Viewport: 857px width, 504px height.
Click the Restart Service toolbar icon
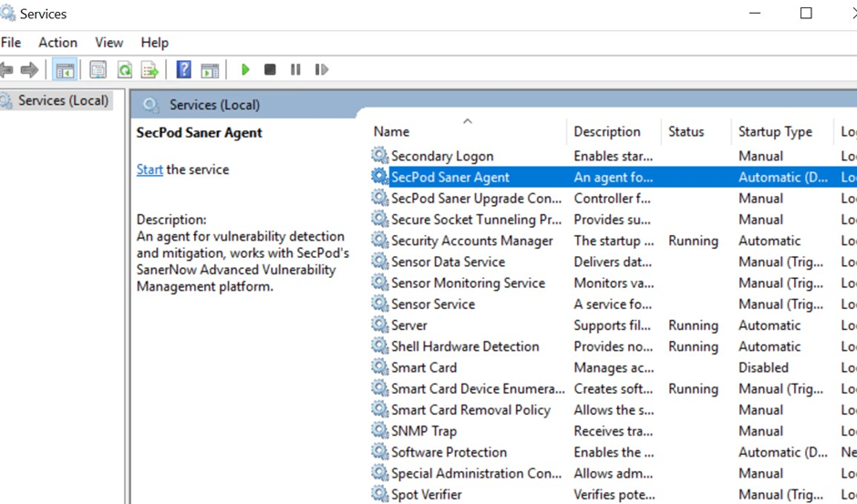point(321,69)
